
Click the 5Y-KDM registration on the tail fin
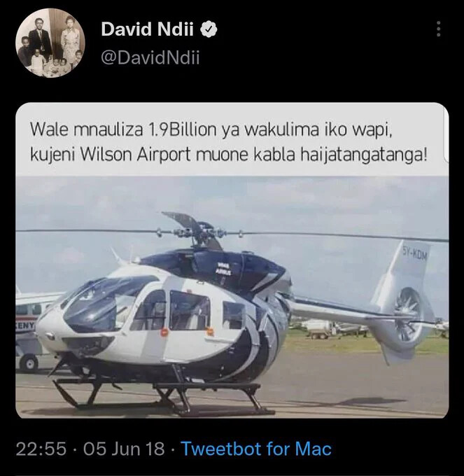click(415, 254)
